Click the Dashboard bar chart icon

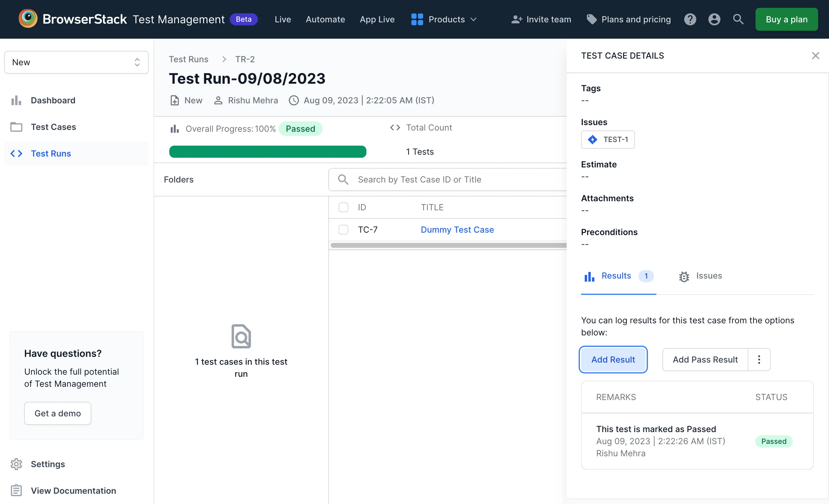(16, 100)
